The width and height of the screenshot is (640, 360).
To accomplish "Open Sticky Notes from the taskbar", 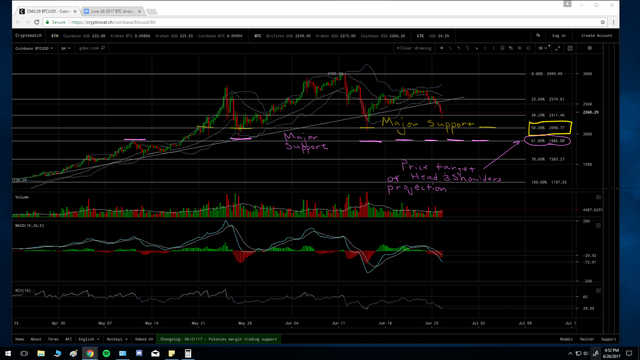I will [x=171, y=353].
